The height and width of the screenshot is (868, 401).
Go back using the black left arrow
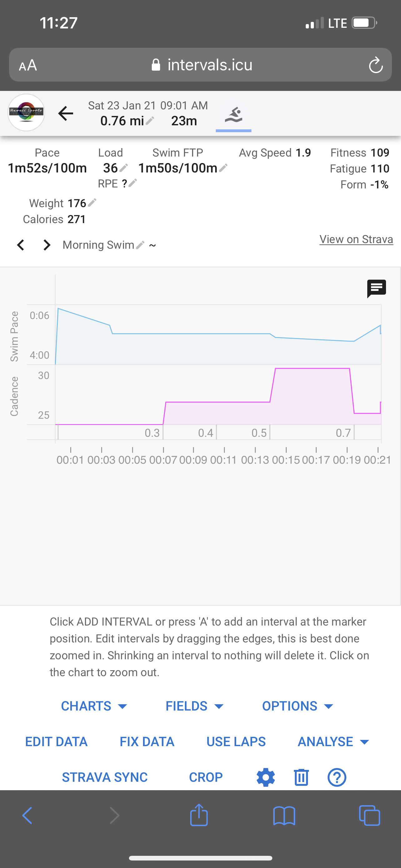pos(65,113)
